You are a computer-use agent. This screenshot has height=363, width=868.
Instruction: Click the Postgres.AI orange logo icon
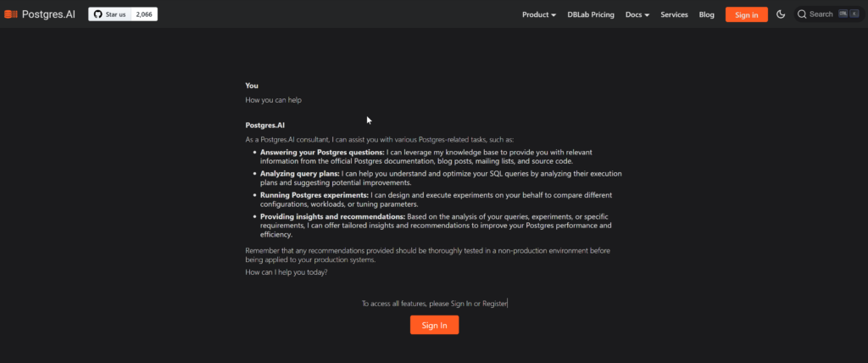click(x=9, y=14)
